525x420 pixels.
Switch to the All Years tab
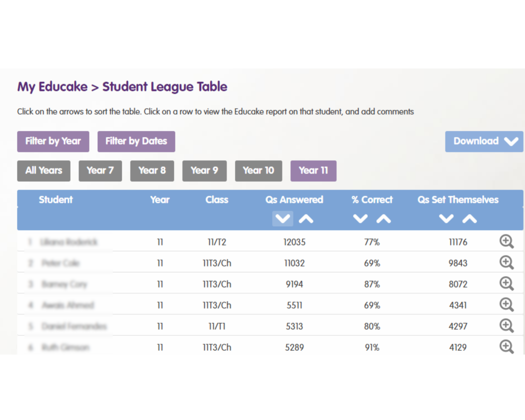click(x=43, y=171)
